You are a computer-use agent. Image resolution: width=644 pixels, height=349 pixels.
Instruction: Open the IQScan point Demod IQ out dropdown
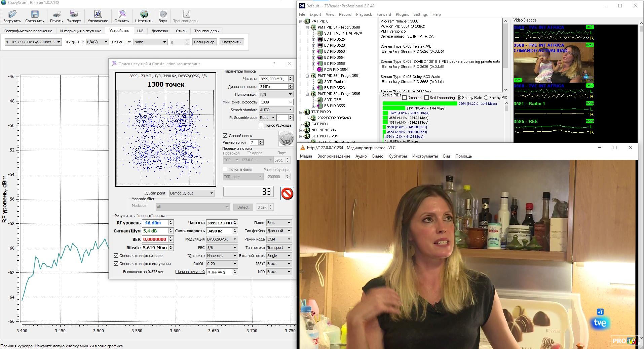tap(192, 193)
